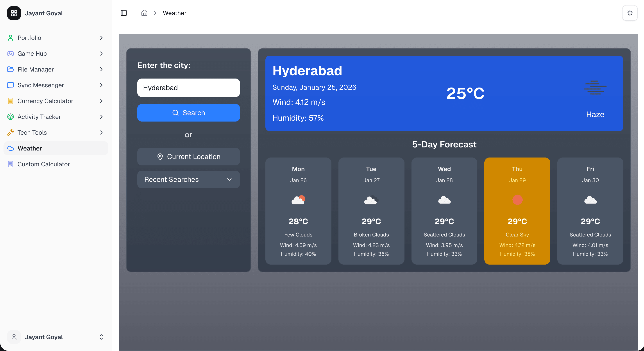Click 'Humidity: 57%' text
The image size is (644, 351).
[298, 118]
